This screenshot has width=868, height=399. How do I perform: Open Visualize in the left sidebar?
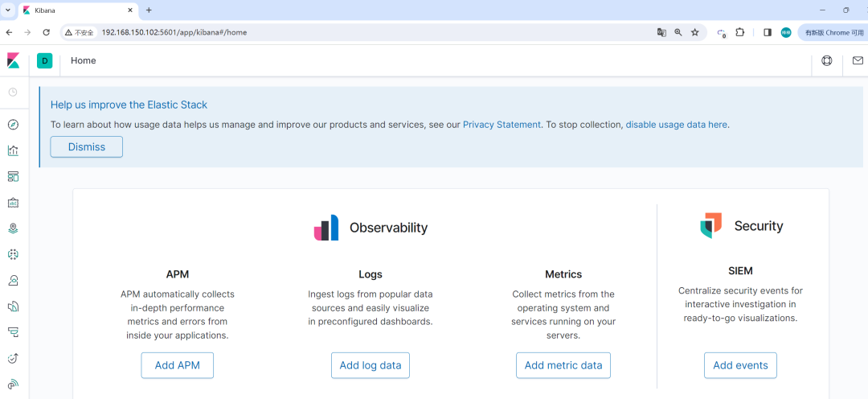(13, 150)
